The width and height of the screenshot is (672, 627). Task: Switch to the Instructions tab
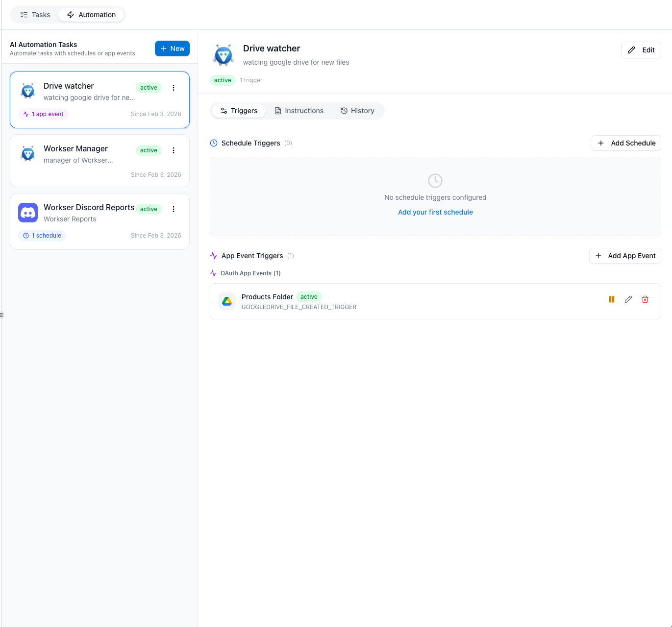299,111
